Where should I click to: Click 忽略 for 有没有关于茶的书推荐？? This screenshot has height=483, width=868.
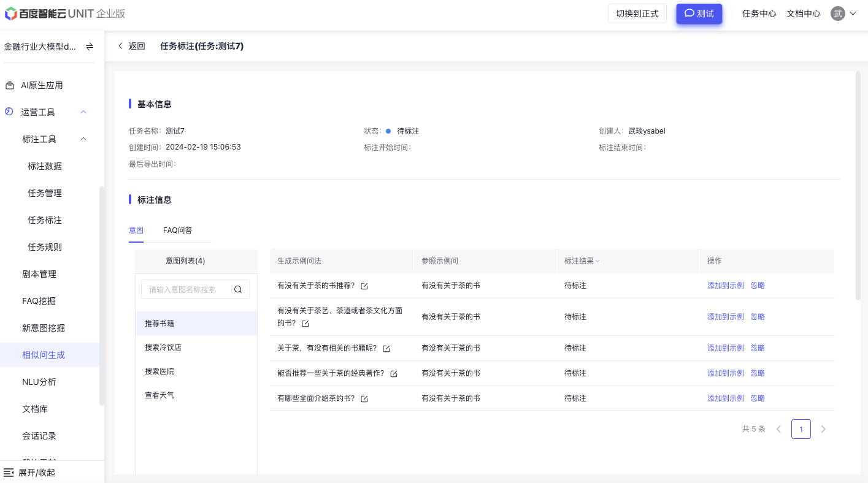click(x=758, y=286)
